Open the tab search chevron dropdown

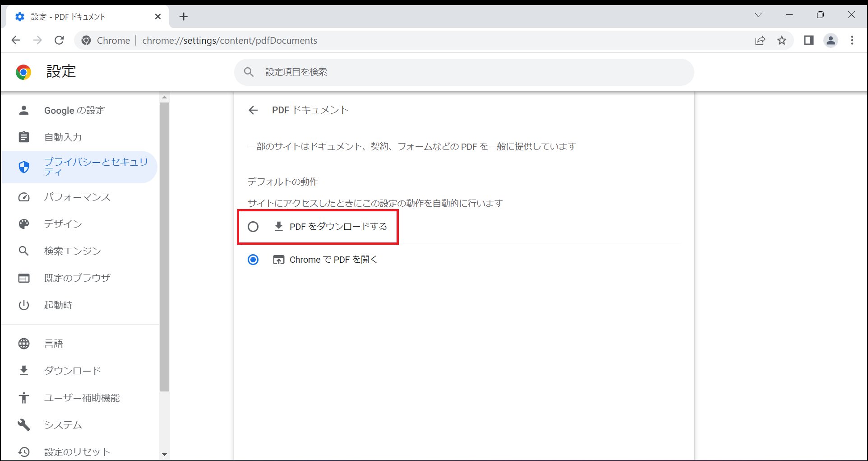tap(758, 15)
